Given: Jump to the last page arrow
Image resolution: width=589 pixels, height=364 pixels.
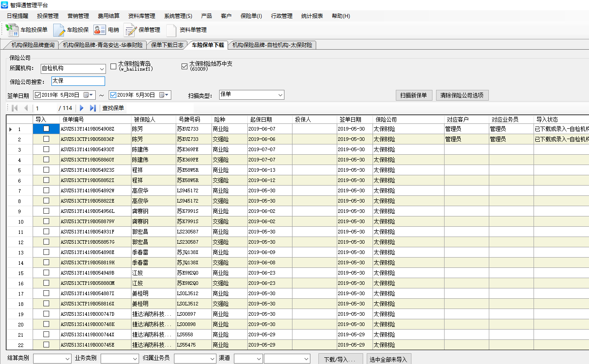Looking at the screenshot, I should click(x=93, y=108).
